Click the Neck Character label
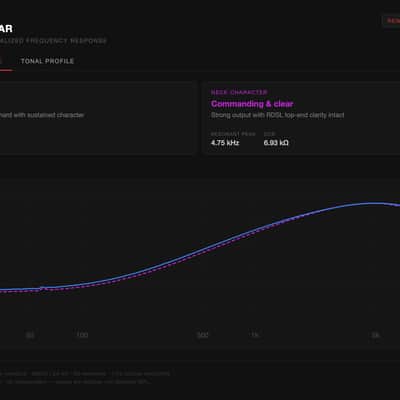400x400 pixels. [x=239, y=92]
